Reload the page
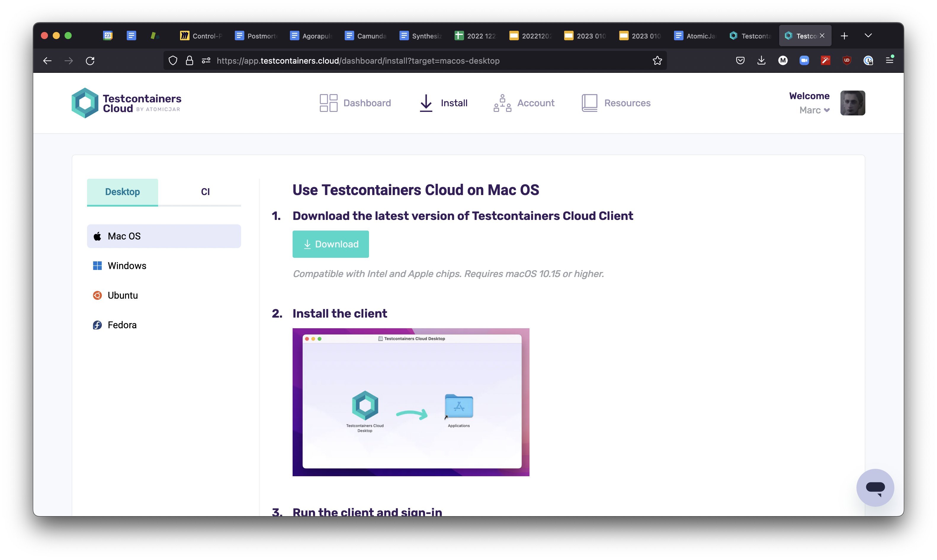 (x=90, y=61)
